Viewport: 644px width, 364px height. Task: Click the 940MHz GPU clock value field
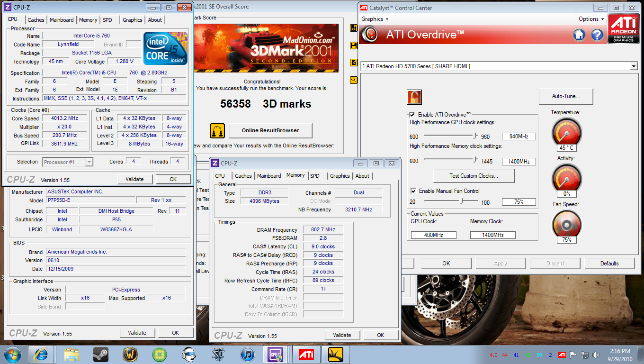519,136
